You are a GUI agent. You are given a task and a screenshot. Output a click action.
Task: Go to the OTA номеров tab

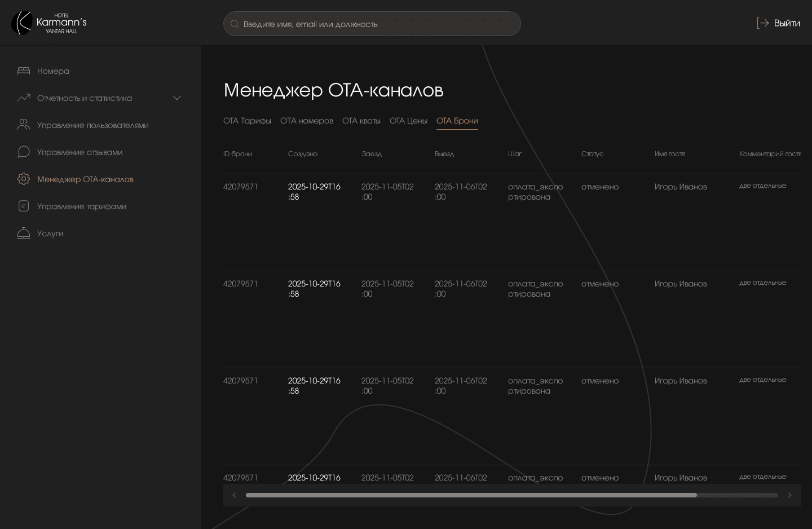[307, 121]
